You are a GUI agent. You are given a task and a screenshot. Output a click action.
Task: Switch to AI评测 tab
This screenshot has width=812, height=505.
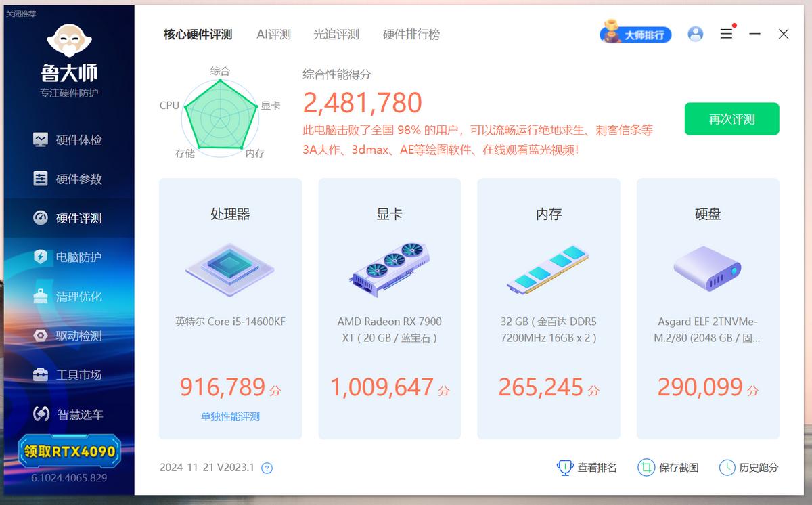tap(273, 35)
